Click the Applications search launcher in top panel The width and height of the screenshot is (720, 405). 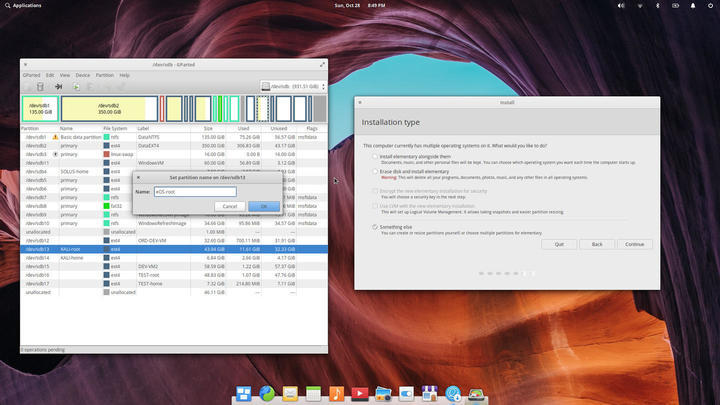pos(23,6)
